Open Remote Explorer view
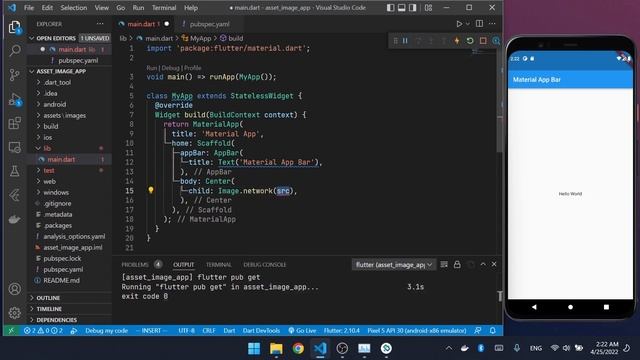The width and height of the screenshot is (640, 360). 15,147
